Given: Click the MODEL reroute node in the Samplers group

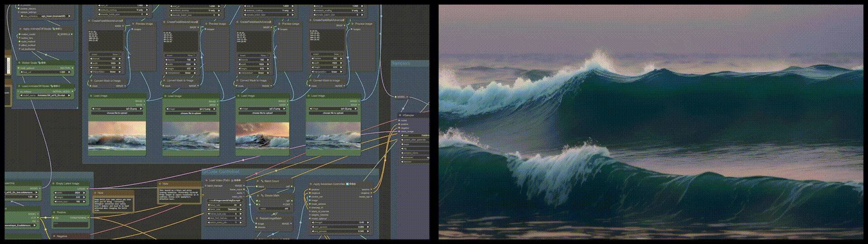Looking at the screenshot, I should [401, 97].
